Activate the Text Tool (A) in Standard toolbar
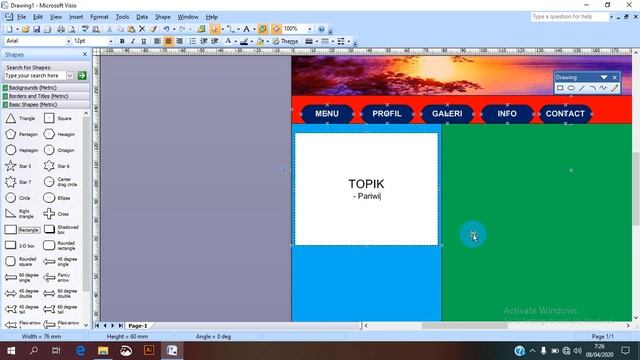Viewport: 640px width, 360px height. (x=246, y=29)
